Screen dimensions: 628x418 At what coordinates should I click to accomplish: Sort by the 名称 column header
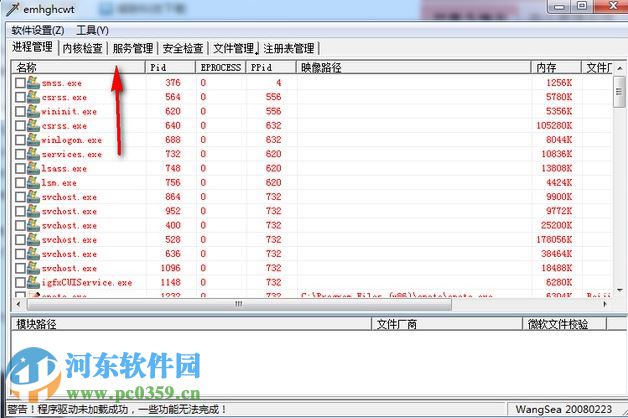[78, 67]
